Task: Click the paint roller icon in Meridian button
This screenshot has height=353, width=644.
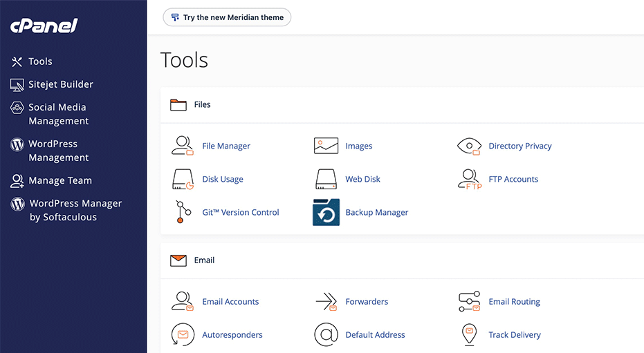Action: pyautogui.click(x=175, y=17)
